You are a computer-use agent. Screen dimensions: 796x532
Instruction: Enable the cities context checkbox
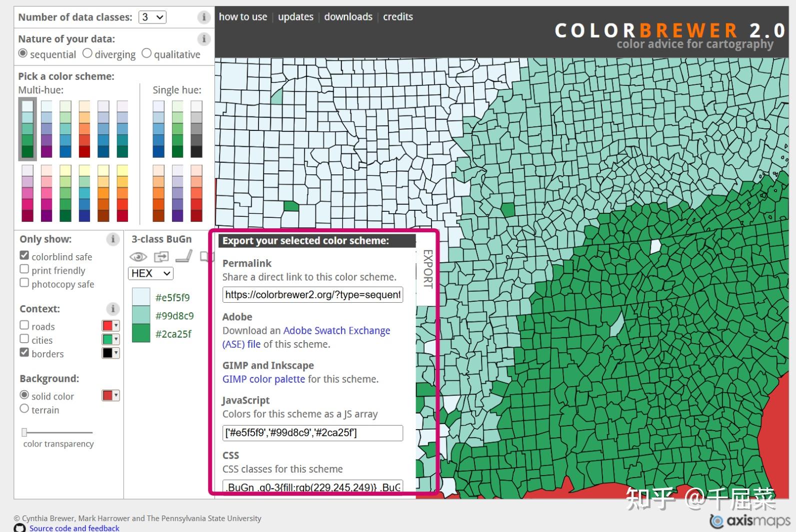coord(24,339)
